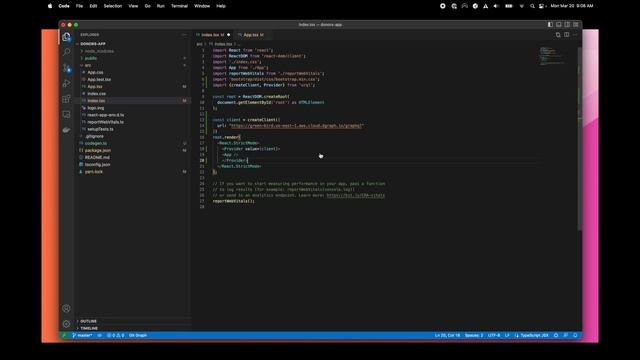The width and height of the screenshot is (640, 360).
Task: Toggle bottom panel visibility
Action: pyautogui.click(x=559, y=25)
